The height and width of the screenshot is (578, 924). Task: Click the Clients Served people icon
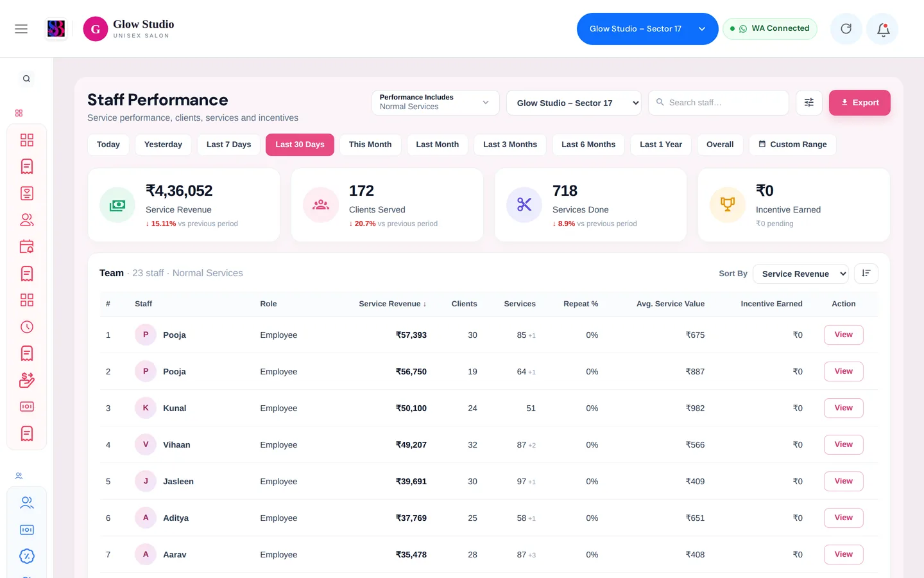pos(321,205)
